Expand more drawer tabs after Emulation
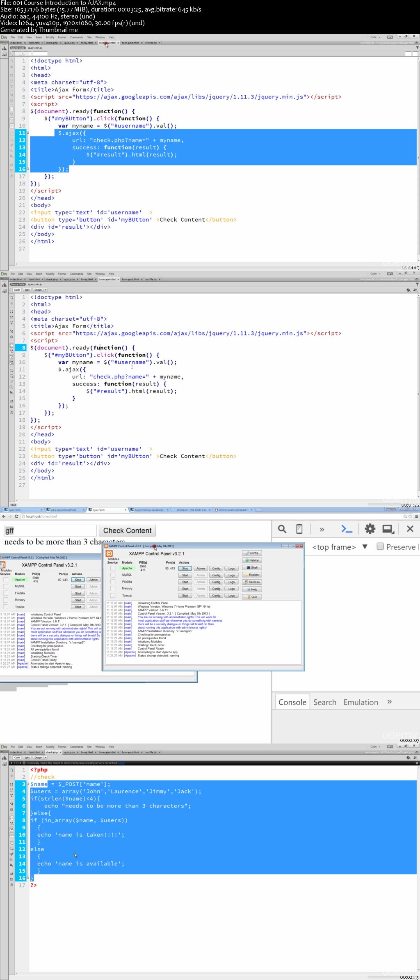 (x=389, y=702)
